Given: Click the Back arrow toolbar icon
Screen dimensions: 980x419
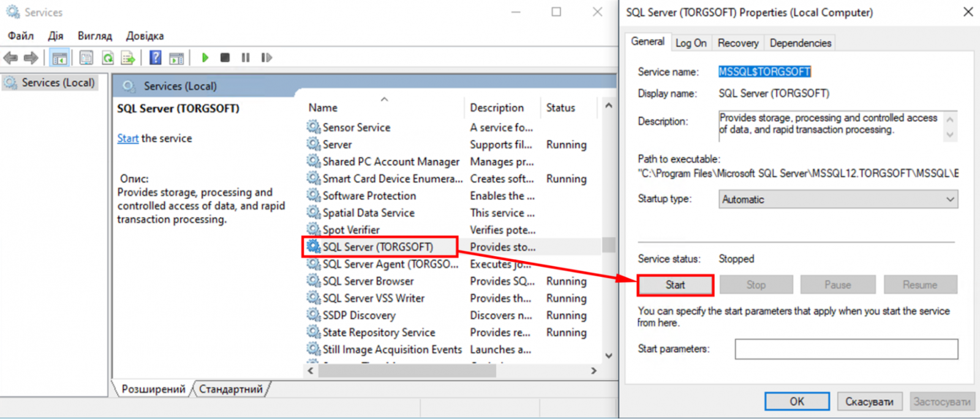Looking at the screenshot, I should click(10, 58).
